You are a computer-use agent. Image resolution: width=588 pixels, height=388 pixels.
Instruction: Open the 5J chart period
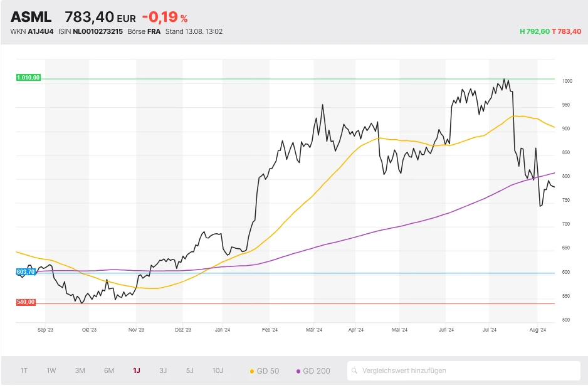pos(190,370)
